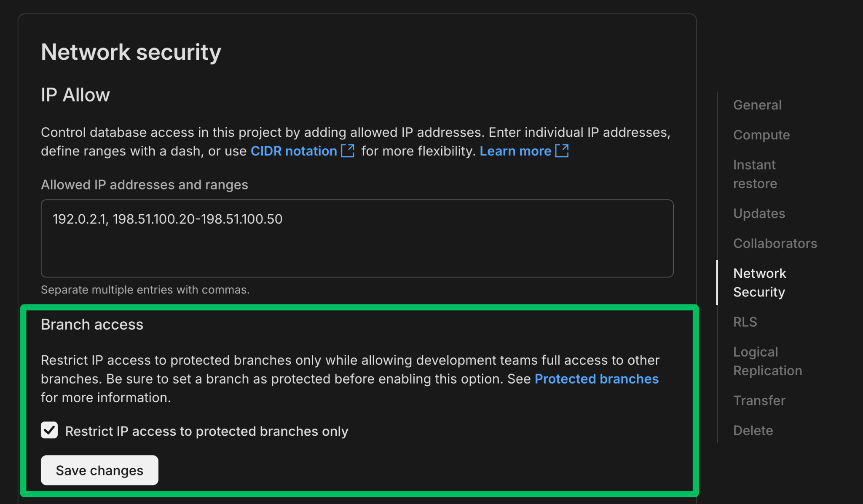Image resolution: width=863 pixels, height=504 pixels.
Task: Open the CIDR notation documentation link
Action: click(x=293, y=151)
